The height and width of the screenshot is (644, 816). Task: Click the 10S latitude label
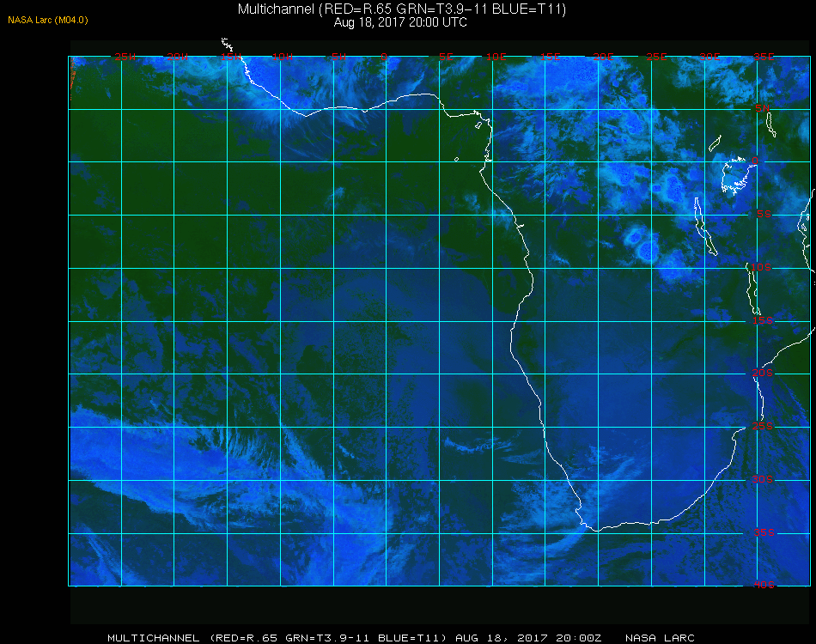coord(761,267)
